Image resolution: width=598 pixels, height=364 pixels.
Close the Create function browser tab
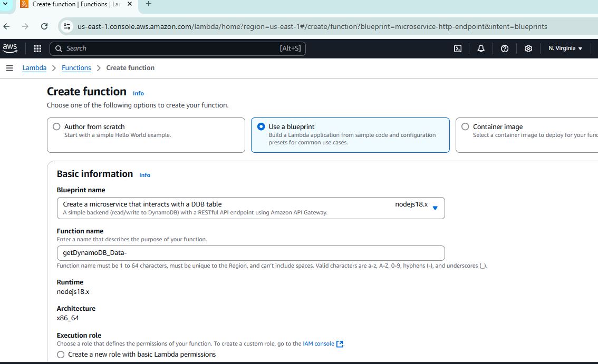[130, 4]
